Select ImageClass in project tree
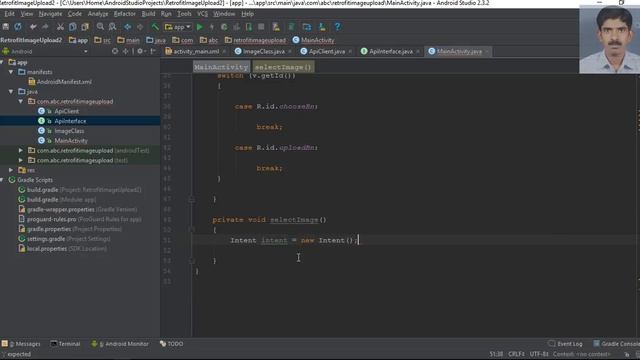This screenshot has width=640, height=360. tap(69, 131)
